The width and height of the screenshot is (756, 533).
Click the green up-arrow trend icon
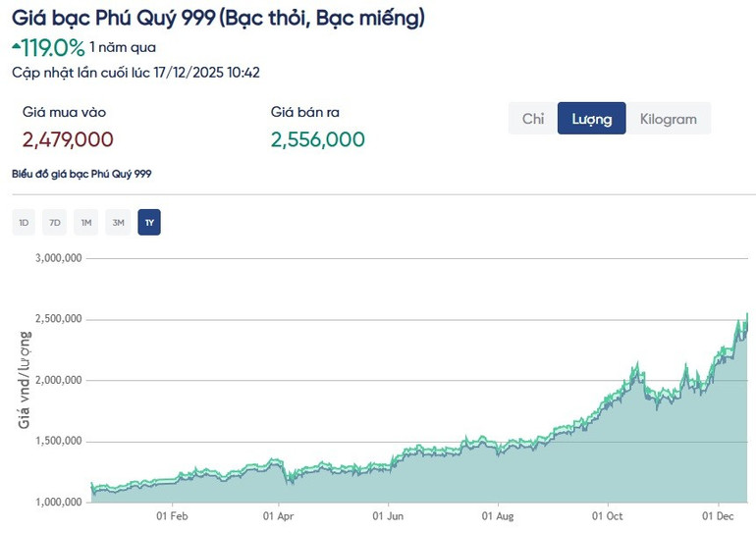[x=16, y=45]
